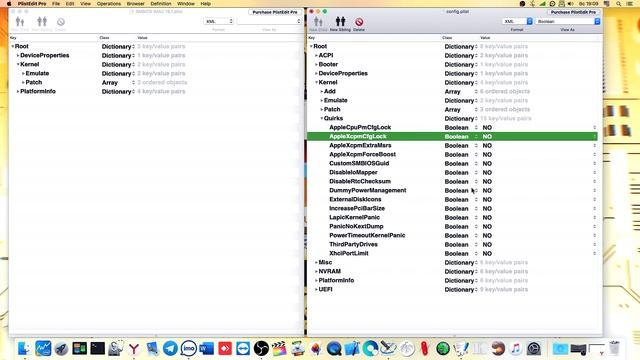Open Launchpad rocket icon in the Dock
The height and width of the screenshot is (360, 640).
click(x=61, y=349)
